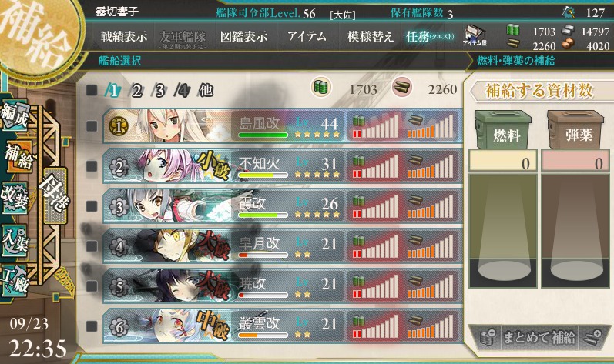The width and height of the screenshot is (614, 364).
Task: Check the box beside 島風改
Action: coord(92,126)
